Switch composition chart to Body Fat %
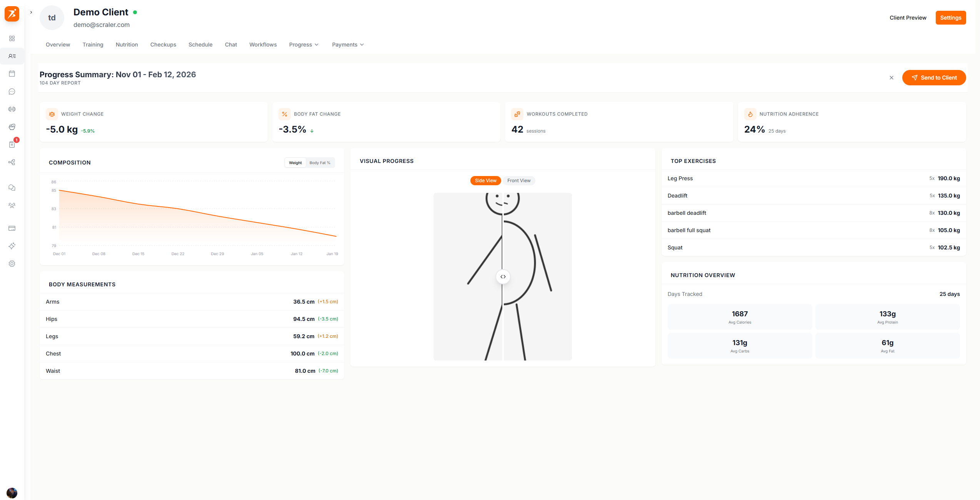 pos(320,163)
